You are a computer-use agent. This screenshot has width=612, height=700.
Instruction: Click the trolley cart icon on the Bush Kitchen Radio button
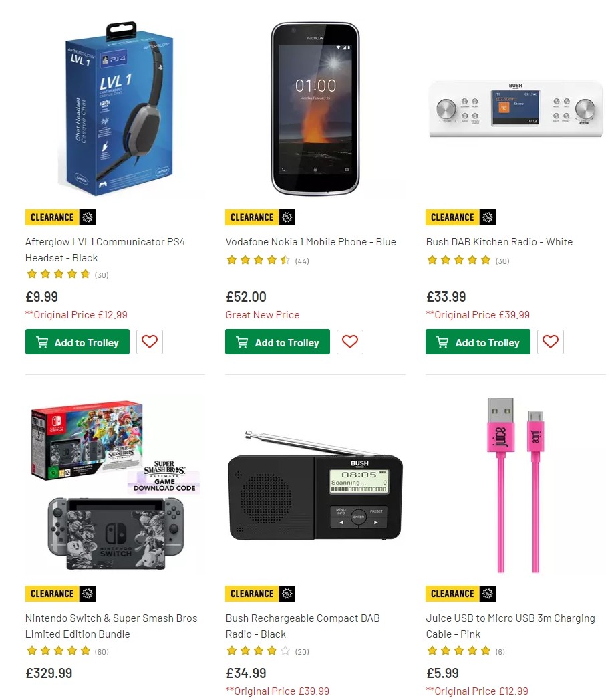tap(442, 342)
